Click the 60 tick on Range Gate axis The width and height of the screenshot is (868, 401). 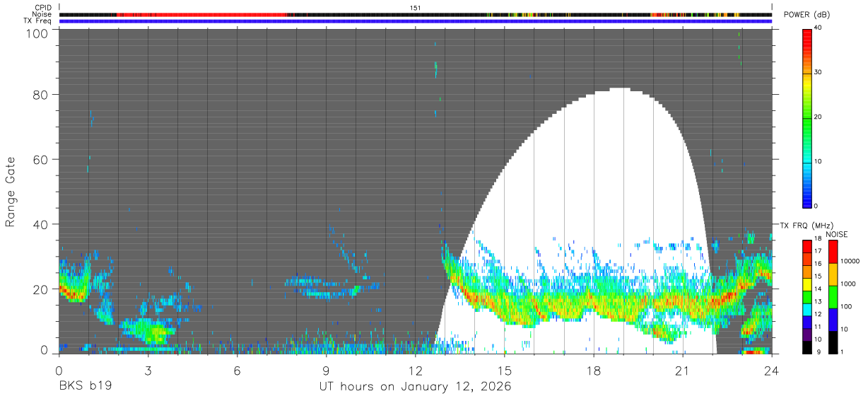pyautogui.click(x=40, y=160)
